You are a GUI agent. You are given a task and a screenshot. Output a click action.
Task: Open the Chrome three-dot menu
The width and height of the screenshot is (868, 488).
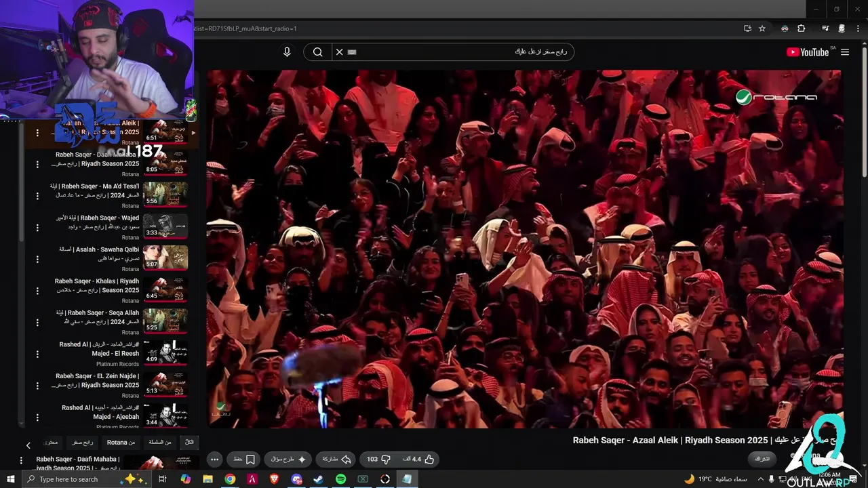click(x=858, y=28)
